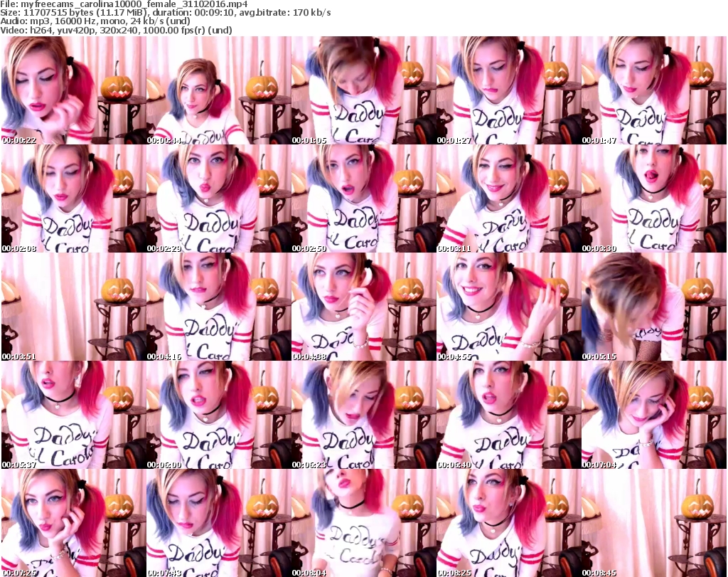The image size is (728, 577).
Task: Open the thumbnail at 00:08:04
Action: pyautogui.click(x=363, y=523)
